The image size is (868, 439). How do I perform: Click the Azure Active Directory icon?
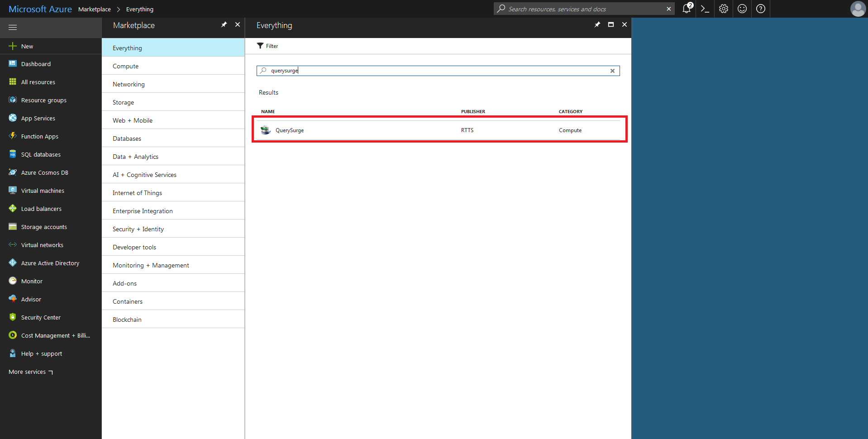13,263
